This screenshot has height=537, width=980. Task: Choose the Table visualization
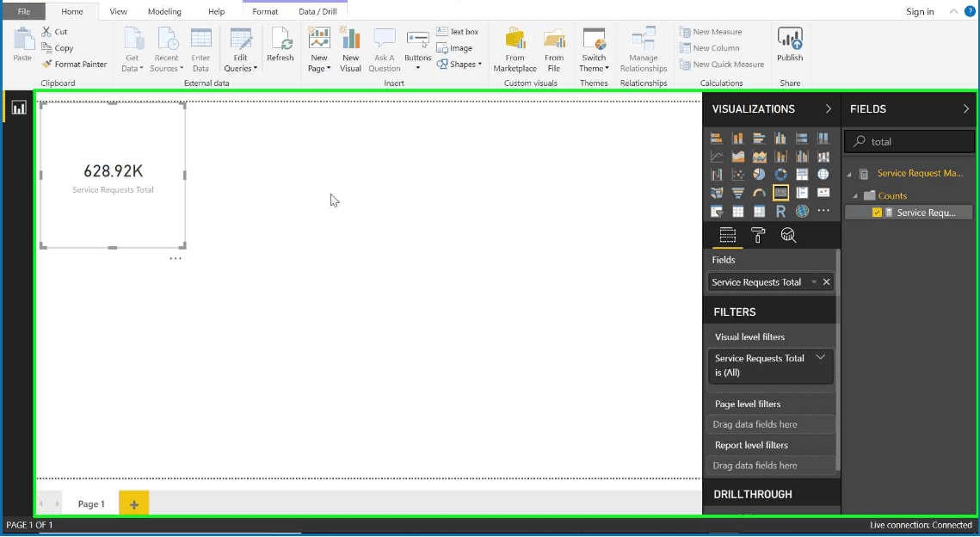pyautogui.click(x=738, y=212)
